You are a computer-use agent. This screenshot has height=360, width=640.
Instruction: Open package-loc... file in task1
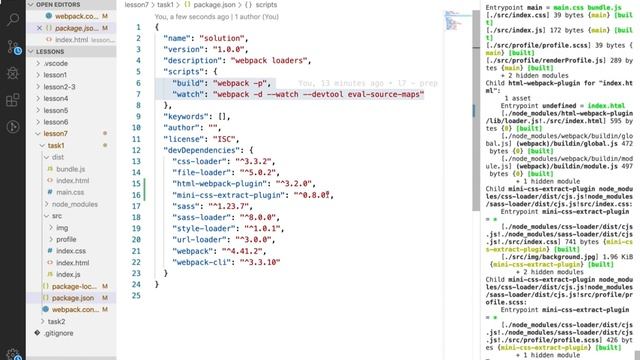point(74,286)
